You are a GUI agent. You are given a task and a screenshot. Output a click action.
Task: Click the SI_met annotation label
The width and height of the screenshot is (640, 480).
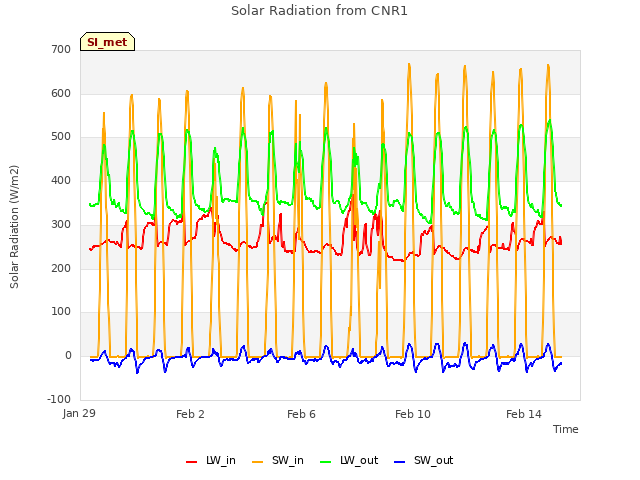107,42
